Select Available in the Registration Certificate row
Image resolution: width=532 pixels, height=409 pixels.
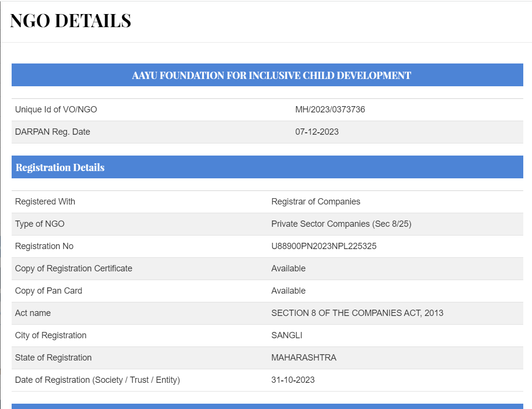288,268
